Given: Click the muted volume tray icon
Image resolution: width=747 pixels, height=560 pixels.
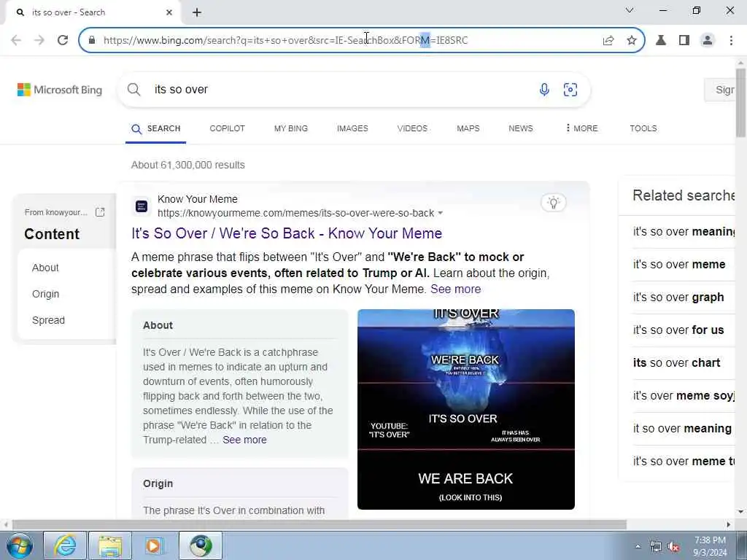Looking at the screenshot, I should 673,547.
